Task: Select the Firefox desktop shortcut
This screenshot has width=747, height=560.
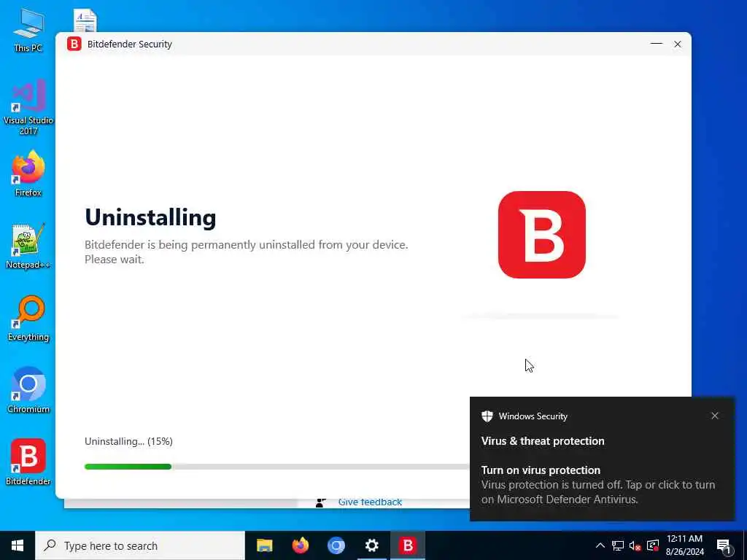Action: 28,174
